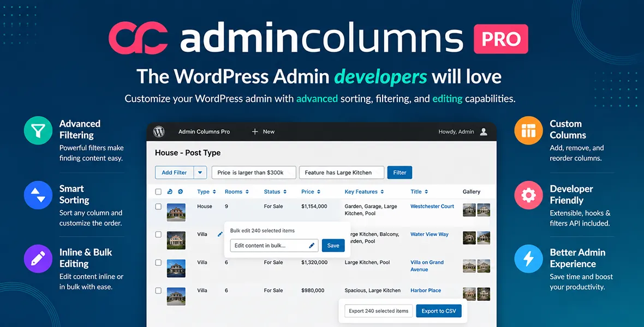Click the Better Admin Experience lightning icon

[529, 259]
